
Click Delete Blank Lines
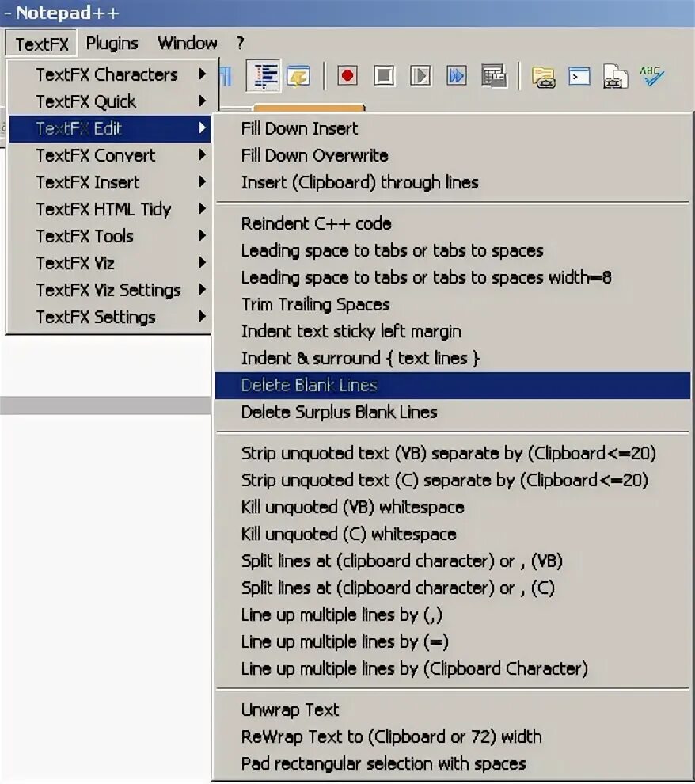pos(453,386)
